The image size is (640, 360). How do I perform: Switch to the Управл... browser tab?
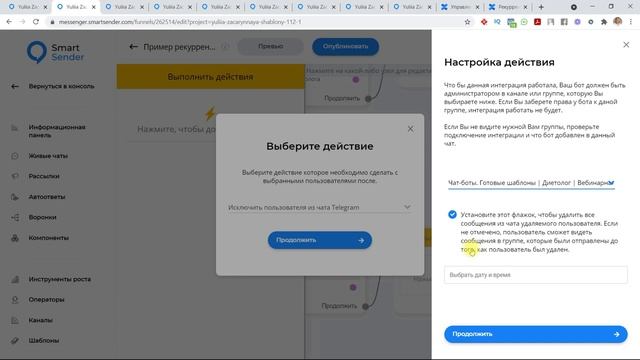point(460,7)
